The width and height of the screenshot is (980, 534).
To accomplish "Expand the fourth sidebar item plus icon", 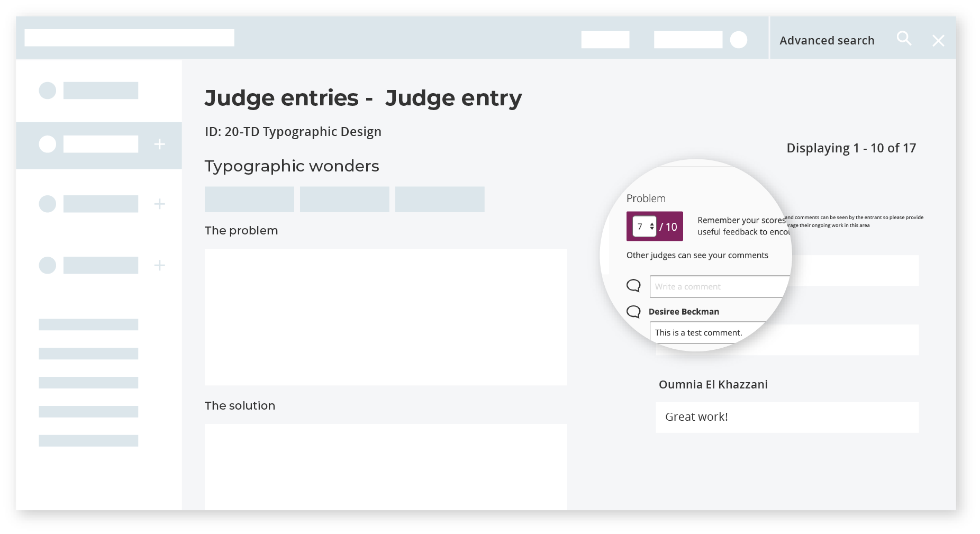I will point(160,265).
